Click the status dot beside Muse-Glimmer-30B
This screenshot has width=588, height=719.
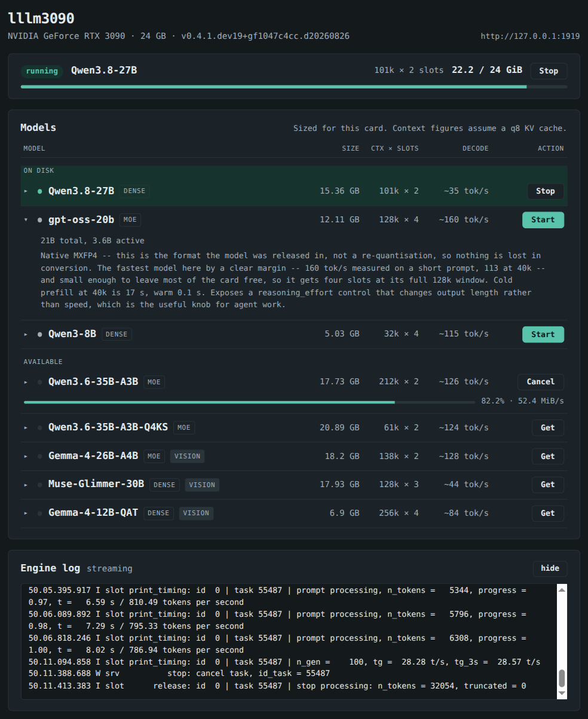(40, 485)
